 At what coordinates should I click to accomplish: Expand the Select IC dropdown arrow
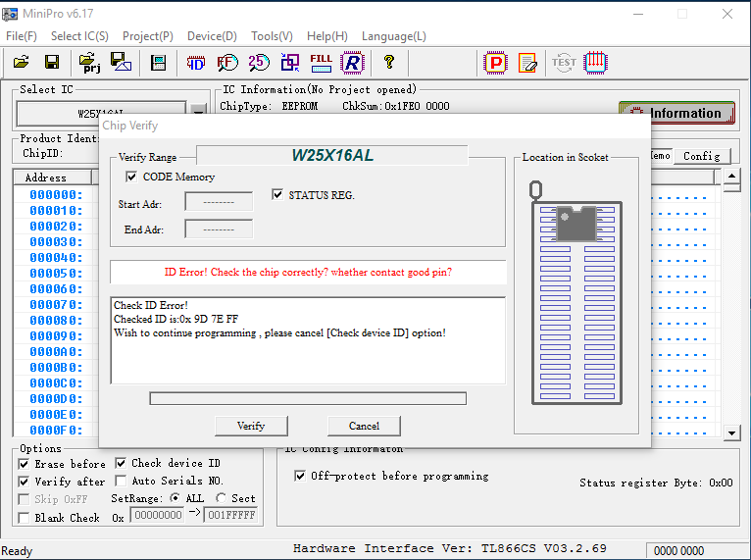[x=198, y=110]
